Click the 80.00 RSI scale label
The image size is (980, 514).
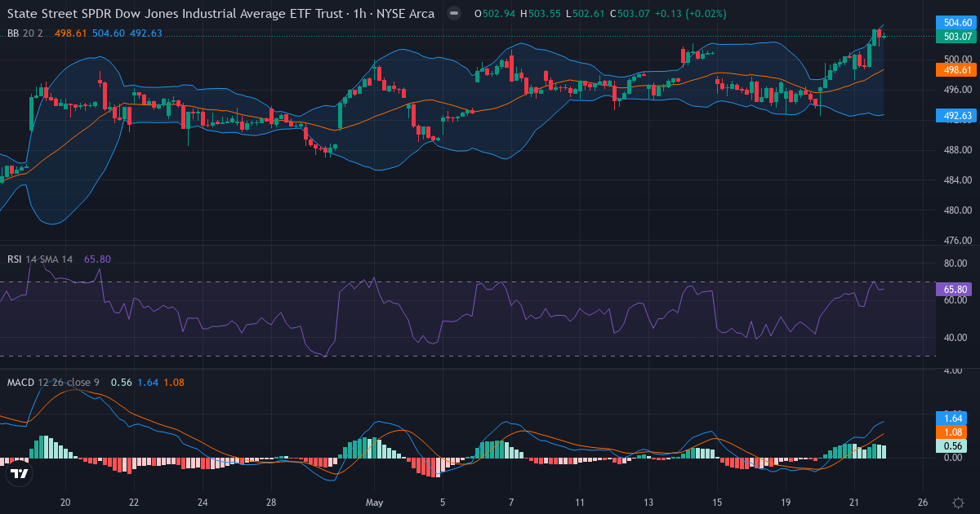click(x=956, y=263)
